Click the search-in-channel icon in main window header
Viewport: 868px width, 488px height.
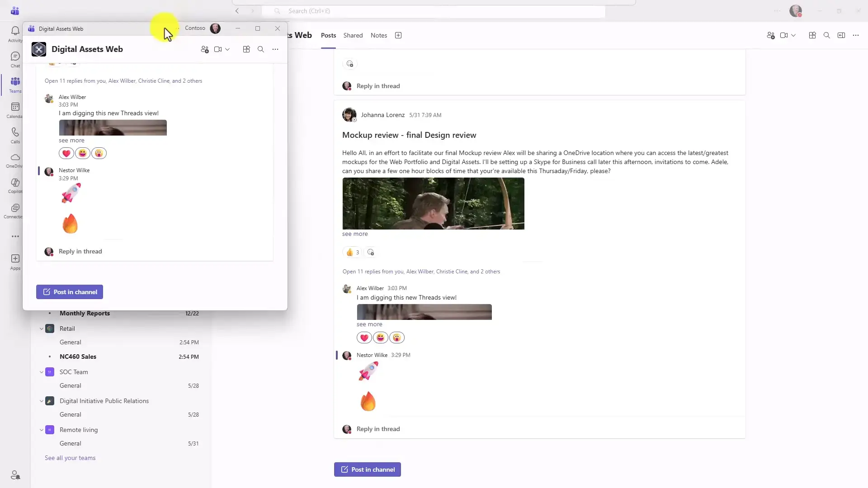(x=827, y=35)
